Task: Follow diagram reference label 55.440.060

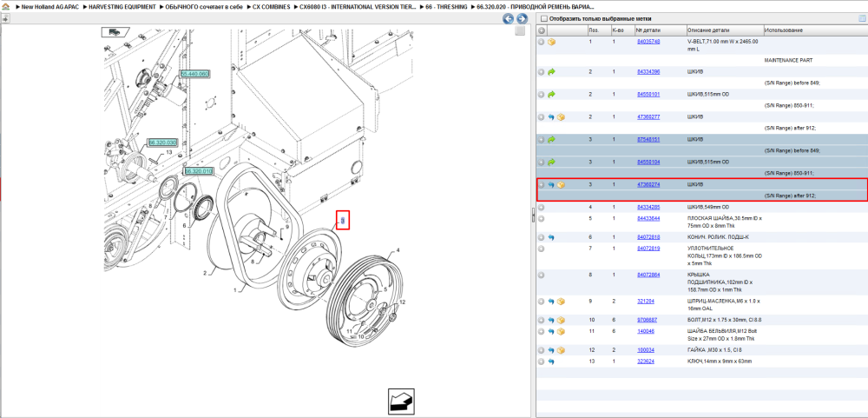Action: point(194,74)
